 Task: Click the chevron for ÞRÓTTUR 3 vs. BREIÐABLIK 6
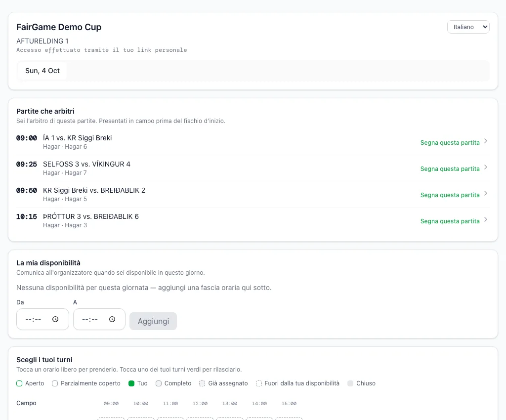tap(486, 220)
